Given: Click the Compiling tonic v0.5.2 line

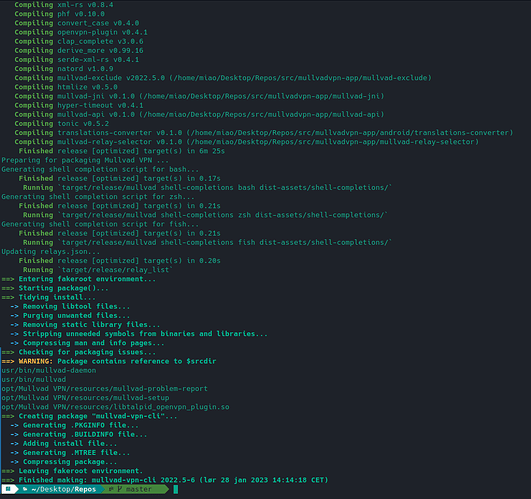Looking at the screenshot, I should tap(62, 124).
